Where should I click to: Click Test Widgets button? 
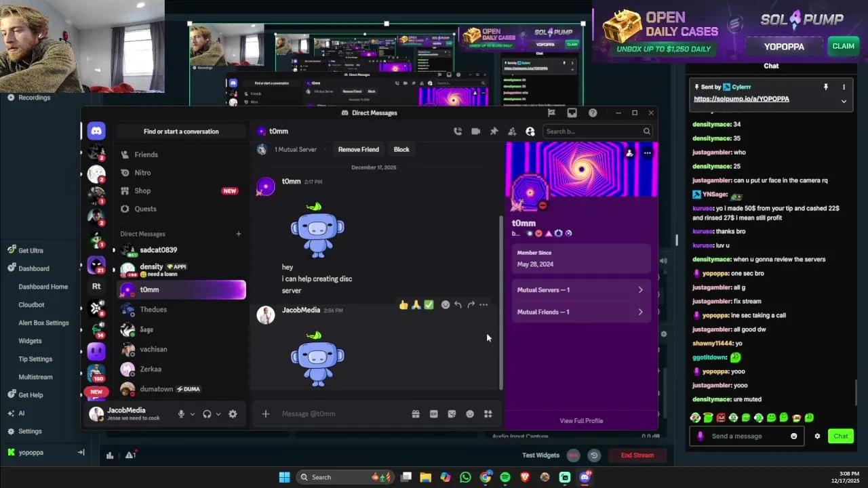tap(541, 455)
